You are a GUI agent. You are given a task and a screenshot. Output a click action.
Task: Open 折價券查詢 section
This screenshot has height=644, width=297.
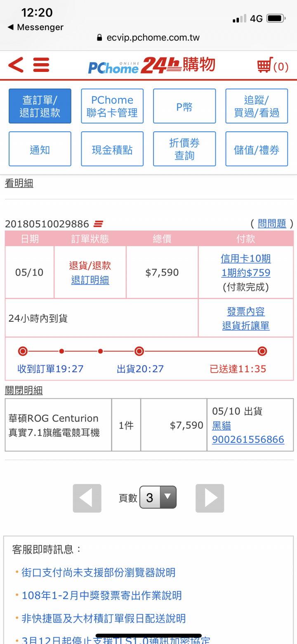(x=184, y=149)
